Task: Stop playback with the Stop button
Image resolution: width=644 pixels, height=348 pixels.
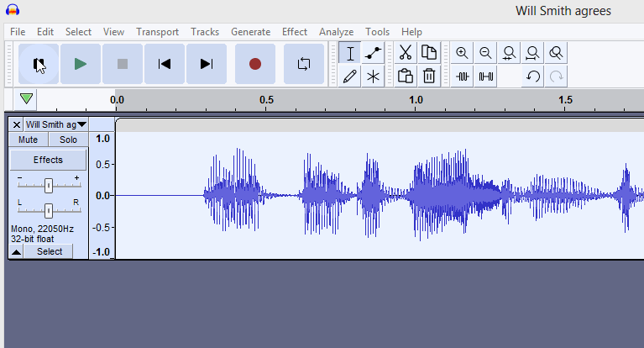Action: 123,64
